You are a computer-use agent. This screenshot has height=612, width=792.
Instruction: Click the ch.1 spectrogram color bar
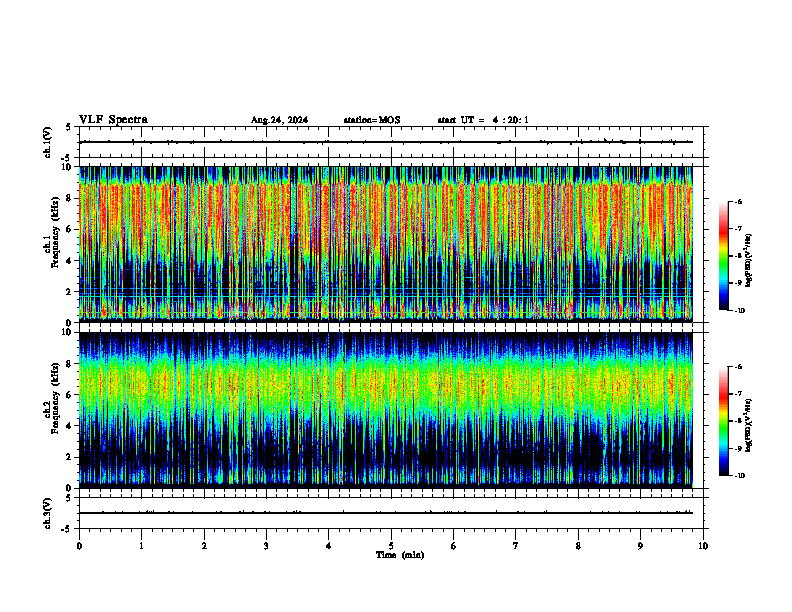coord(723,256)
